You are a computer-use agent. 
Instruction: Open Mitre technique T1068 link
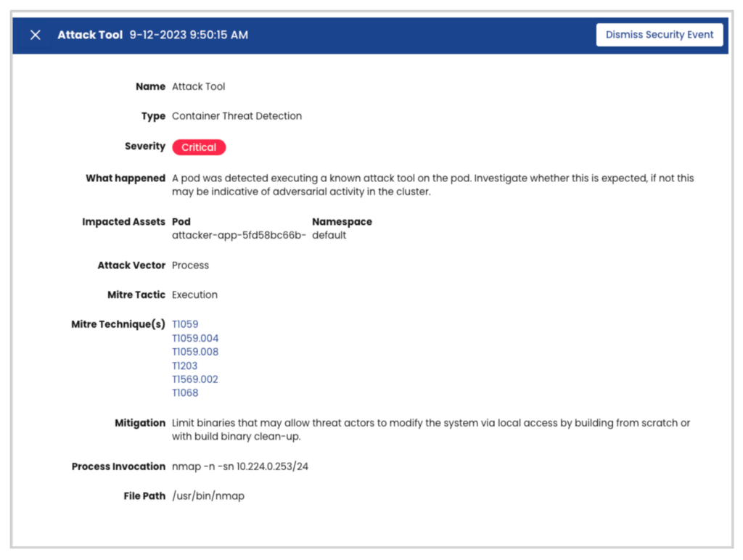pos(185,392)
